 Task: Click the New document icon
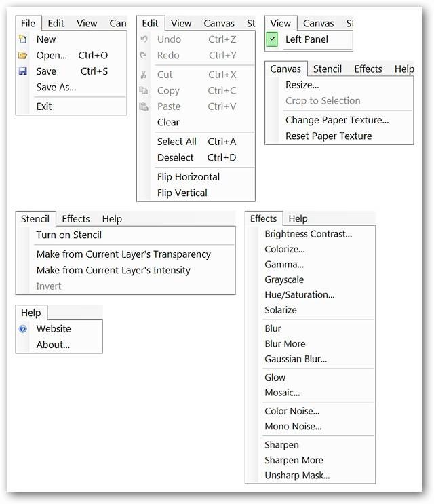[23, 39]
